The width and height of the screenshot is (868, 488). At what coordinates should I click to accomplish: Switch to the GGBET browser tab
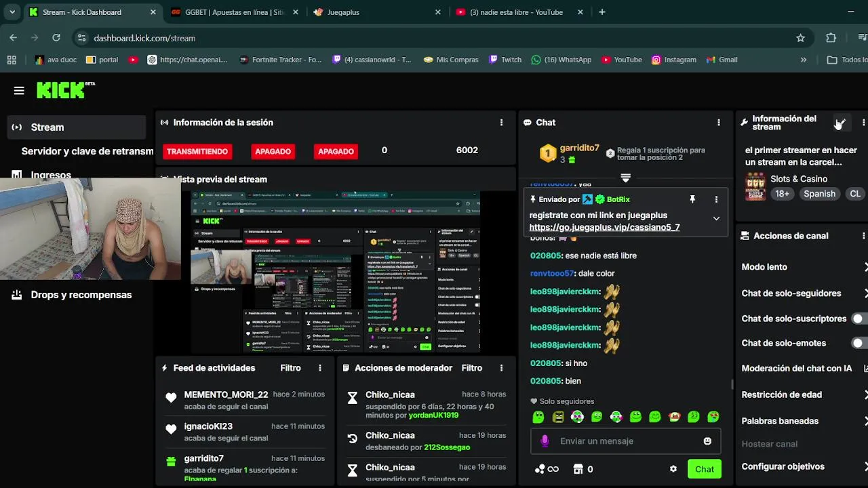coord(234,12)
